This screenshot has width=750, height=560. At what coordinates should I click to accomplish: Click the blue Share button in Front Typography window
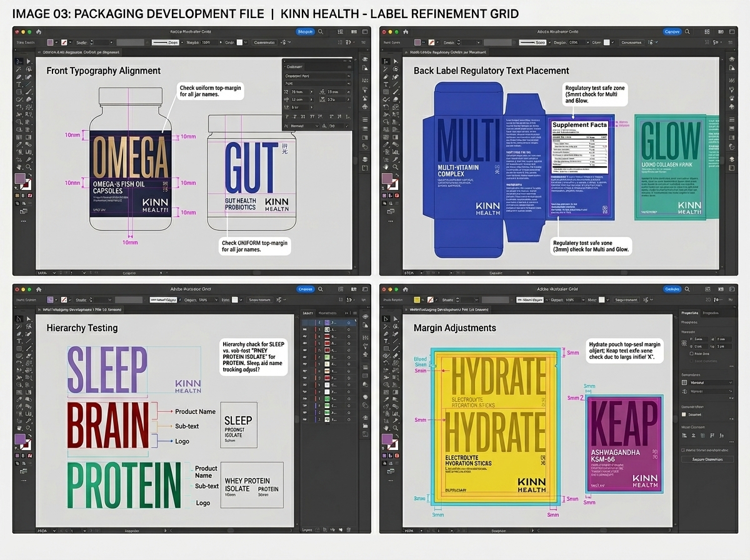pyautogui.click(x=306, y=32)
